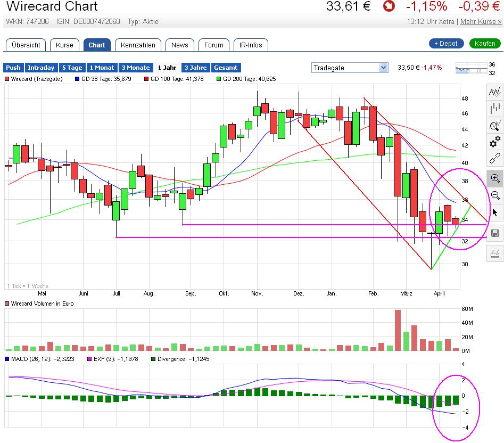Screen dimensions: 504x443
Task: Activate the zoom in magnifier tool
Action: coord(495,178)
